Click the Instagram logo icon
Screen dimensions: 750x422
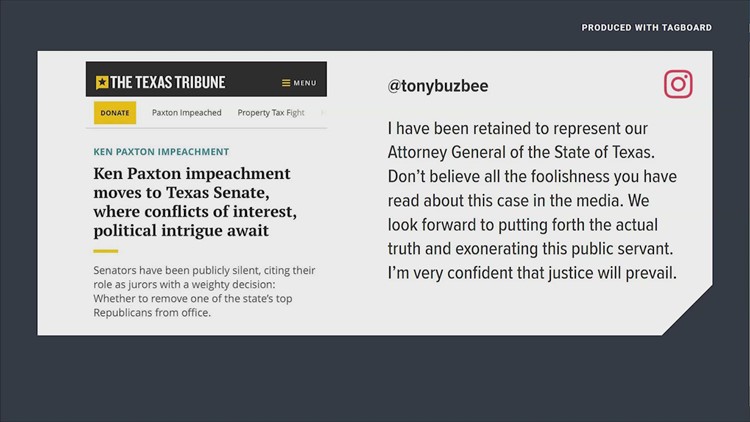pyautogui.click(x=678, y=85)
